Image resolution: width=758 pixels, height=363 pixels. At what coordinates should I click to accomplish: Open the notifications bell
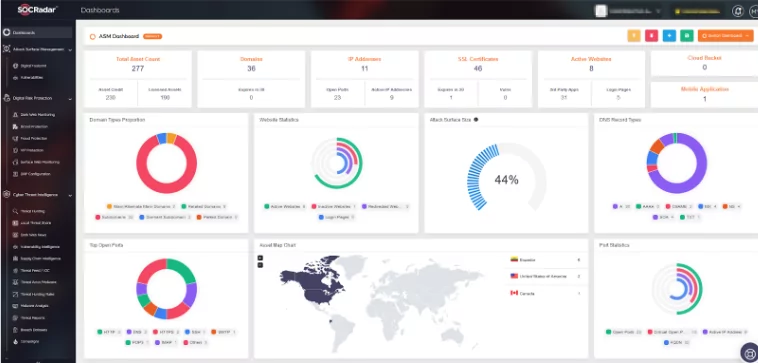tap(738, 11)
